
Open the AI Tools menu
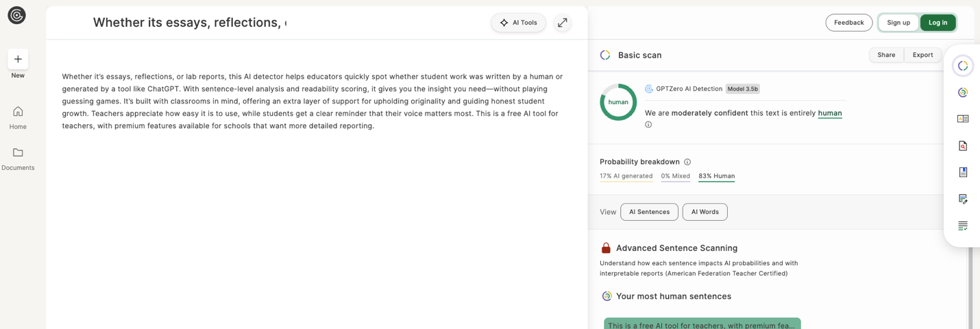[x=518, y=23]
